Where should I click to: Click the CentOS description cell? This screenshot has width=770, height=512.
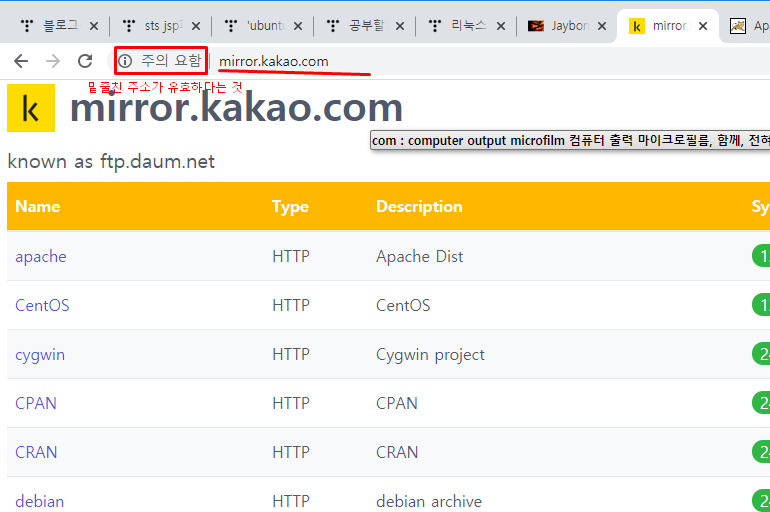pos(403,305)
